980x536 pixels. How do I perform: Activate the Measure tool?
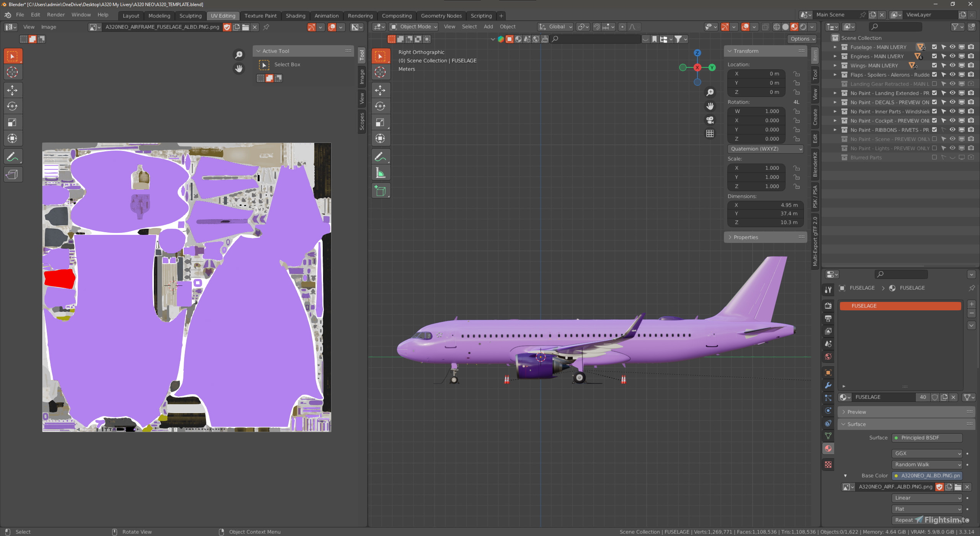(x=381, y=172)
